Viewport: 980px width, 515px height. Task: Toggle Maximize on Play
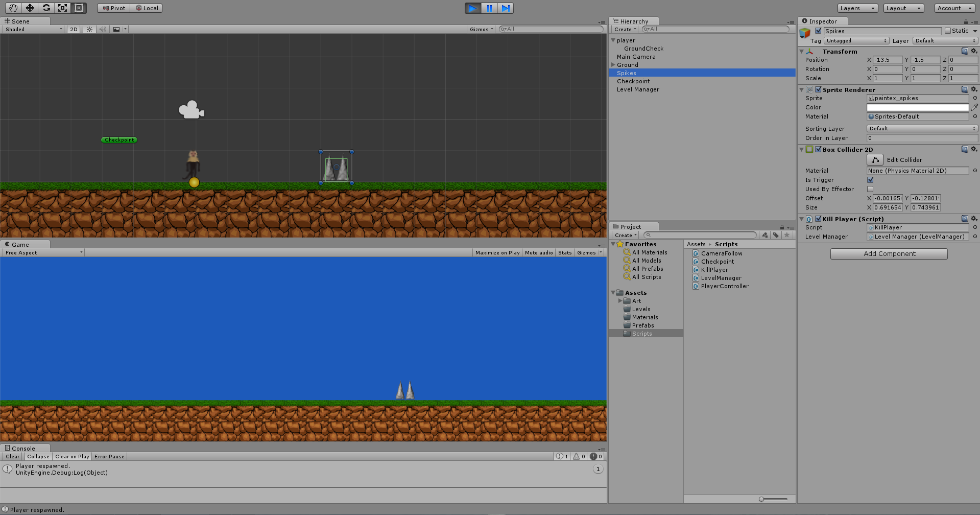(497, 252)
